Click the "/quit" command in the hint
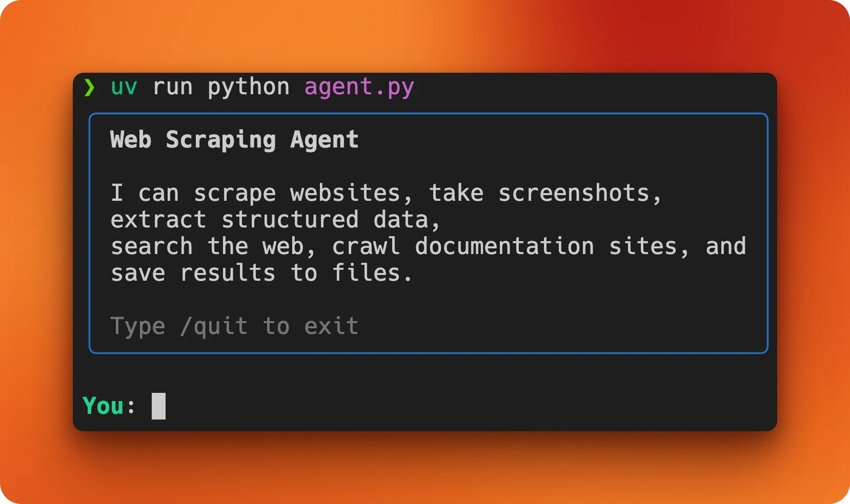This screenshot has height=504, width=850. coord(214,326)
